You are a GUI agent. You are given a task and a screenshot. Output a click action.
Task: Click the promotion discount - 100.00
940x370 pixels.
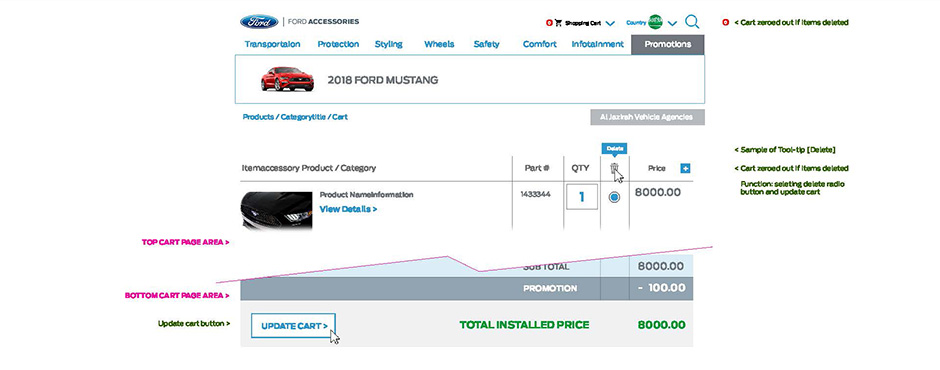[661, 288]
